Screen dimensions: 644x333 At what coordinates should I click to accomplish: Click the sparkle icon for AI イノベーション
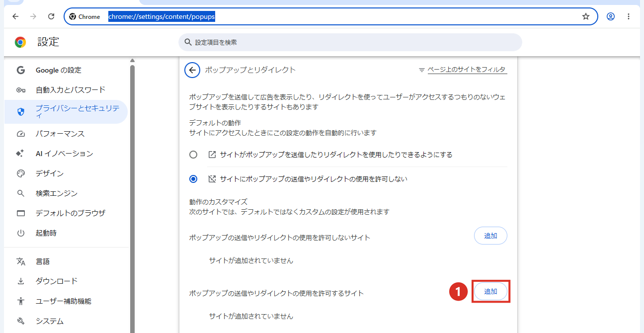pos(20,154)
